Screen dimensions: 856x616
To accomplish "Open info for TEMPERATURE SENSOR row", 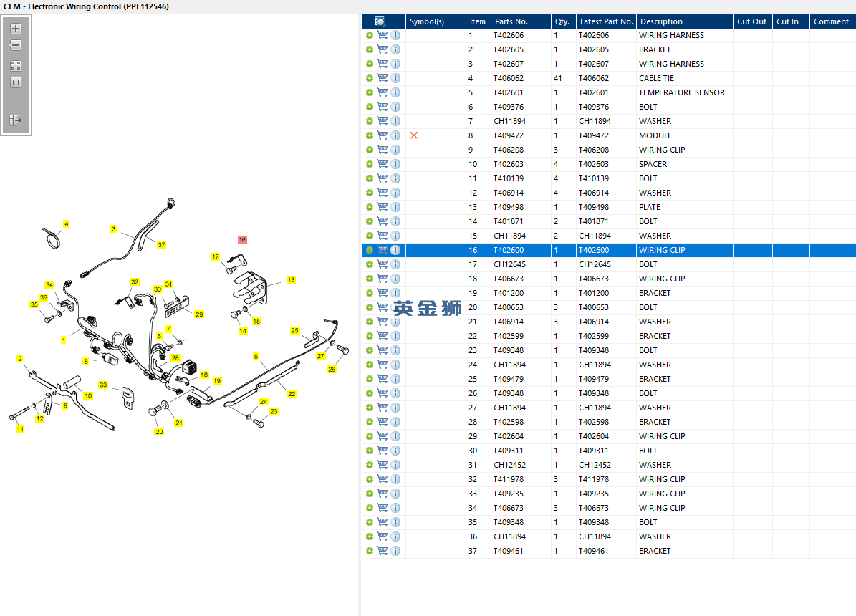I will click(x=396, y=92).
